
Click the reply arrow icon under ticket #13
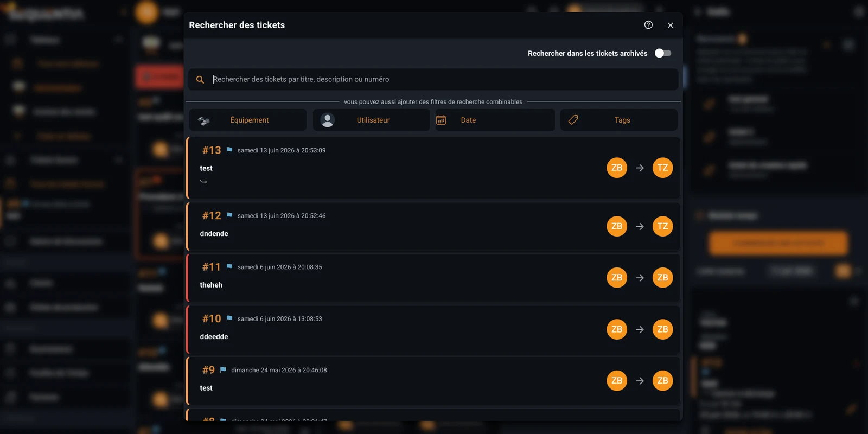(x=203, y=182)
